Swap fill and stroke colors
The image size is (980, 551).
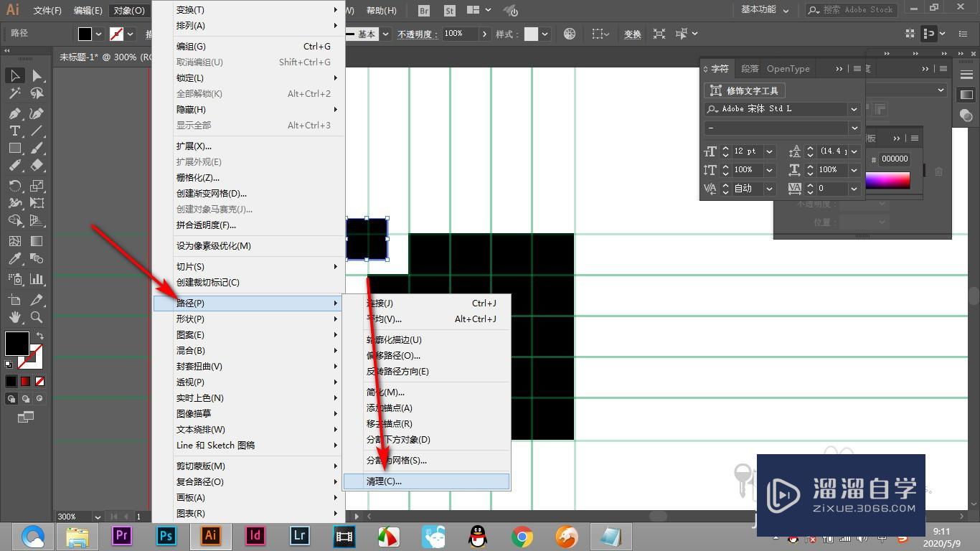tap(40, 336)
